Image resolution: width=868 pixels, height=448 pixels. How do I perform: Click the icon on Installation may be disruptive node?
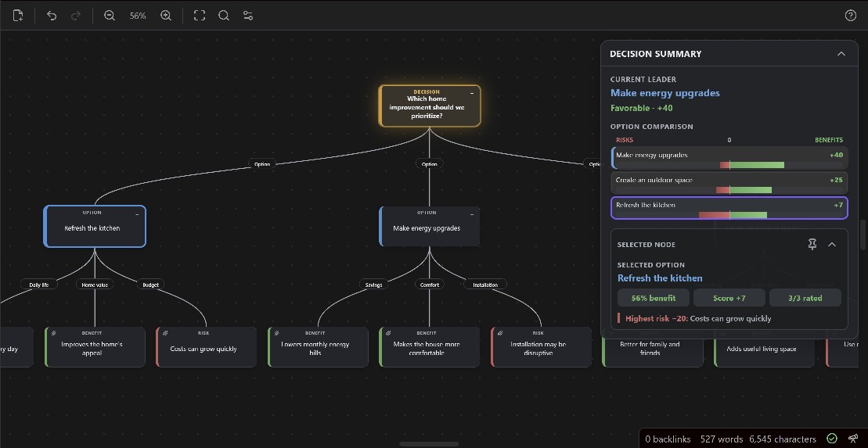coord(500,333)
